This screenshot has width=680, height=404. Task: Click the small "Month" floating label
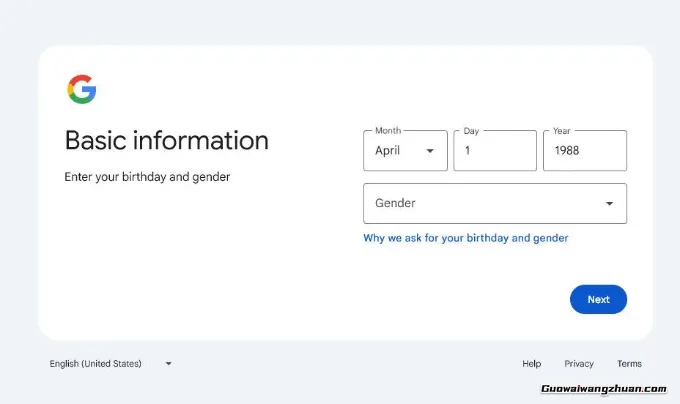(x=388, y=131)
